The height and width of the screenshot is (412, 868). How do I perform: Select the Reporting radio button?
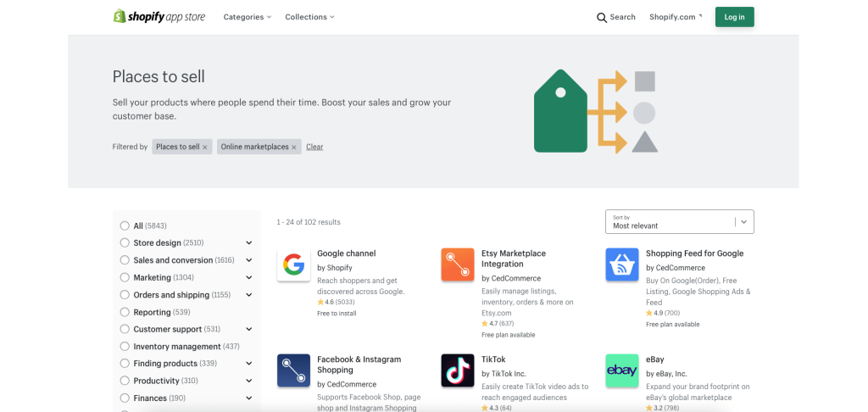click(x=125, y=312)
